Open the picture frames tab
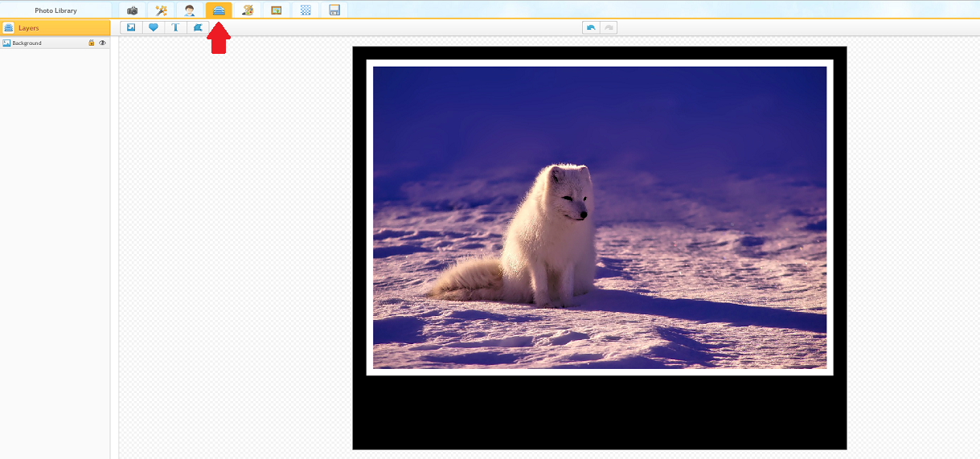 [x=277, y=10]
